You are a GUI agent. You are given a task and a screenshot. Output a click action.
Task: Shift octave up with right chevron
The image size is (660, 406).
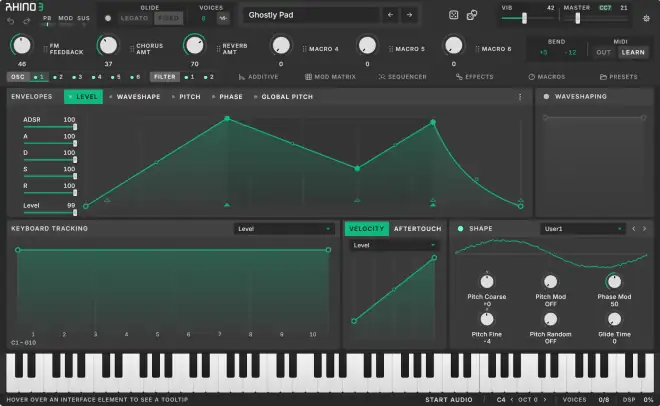coord(545,400)
